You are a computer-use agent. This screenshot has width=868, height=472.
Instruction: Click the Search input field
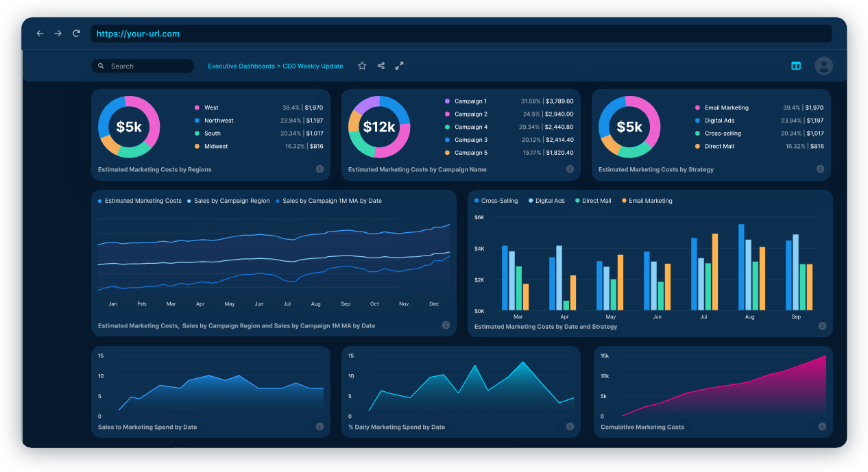click(143, 66)
